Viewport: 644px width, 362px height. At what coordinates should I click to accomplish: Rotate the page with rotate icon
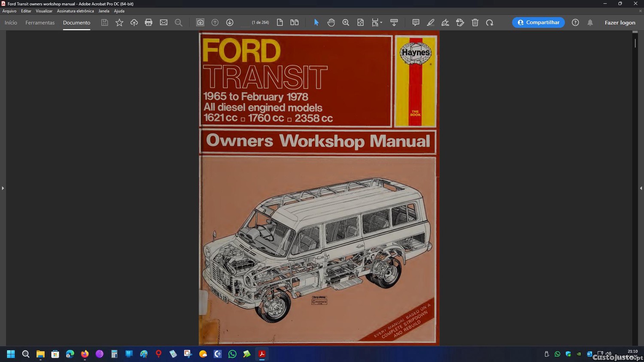(x=489, y=23)
